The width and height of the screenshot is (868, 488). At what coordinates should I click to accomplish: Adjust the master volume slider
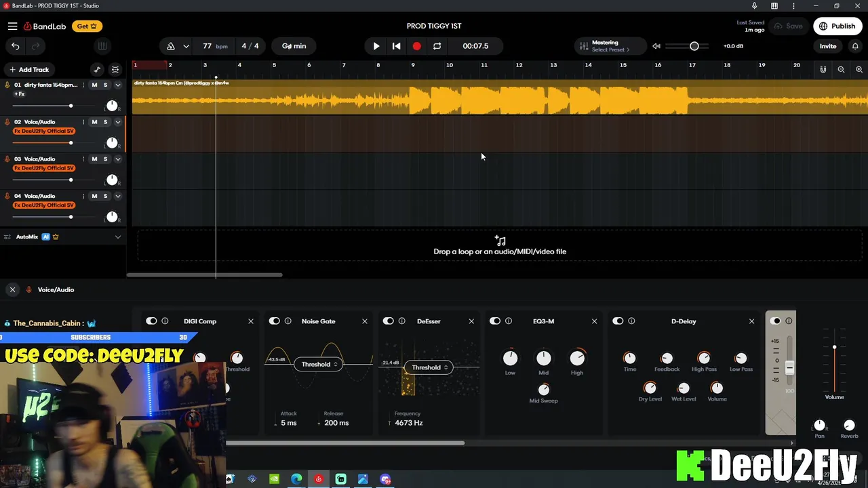click(x=688, y=46)
